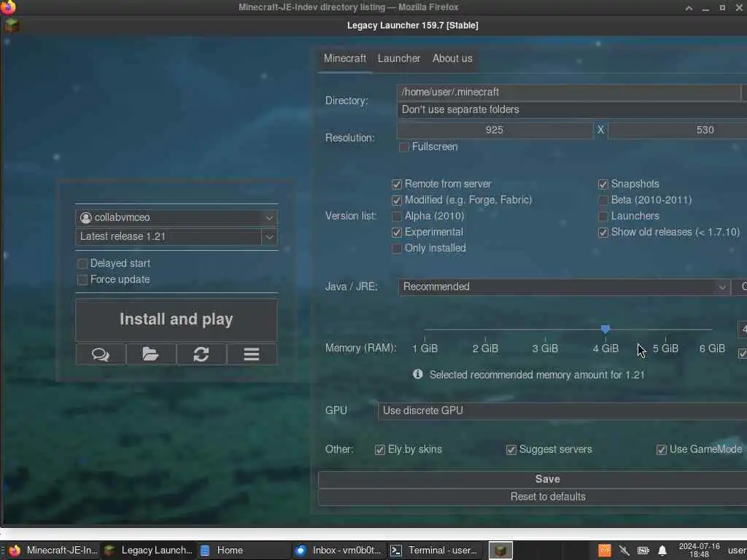The width and height of the screenshot is (747, 560).
Task: Uncheck the Snapshots checkbox
Action: pyautogui.click(x=603, y=184)
